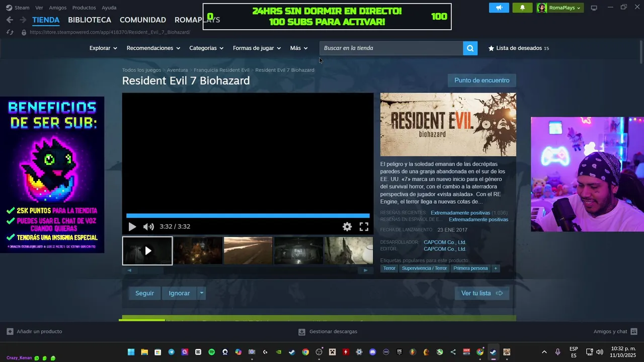Mute the trailer volume
This screenshot has width=644, height=362.
coord(148,227)
